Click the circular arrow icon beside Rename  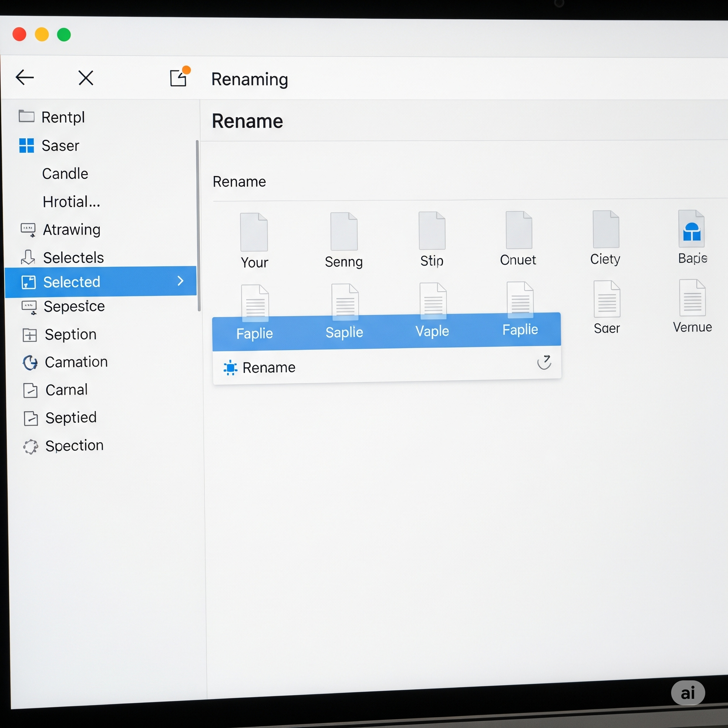tap(544, 362)
